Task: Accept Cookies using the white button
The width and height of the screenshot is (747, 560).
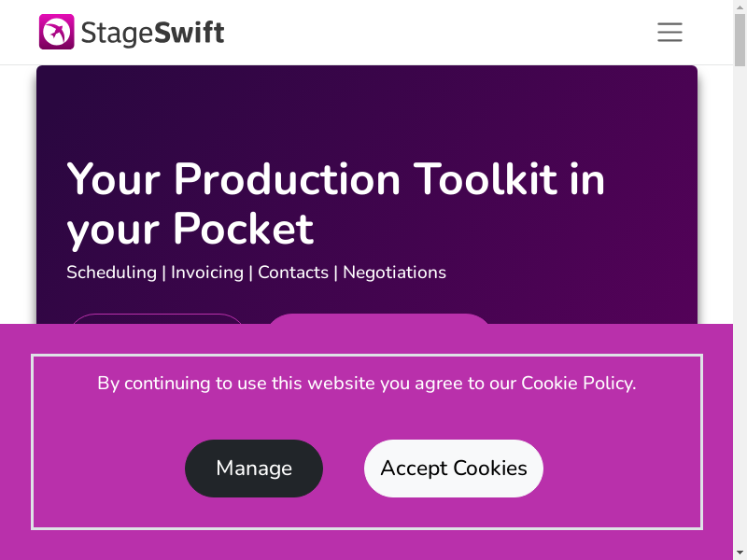Action: [x=453, y=469]
